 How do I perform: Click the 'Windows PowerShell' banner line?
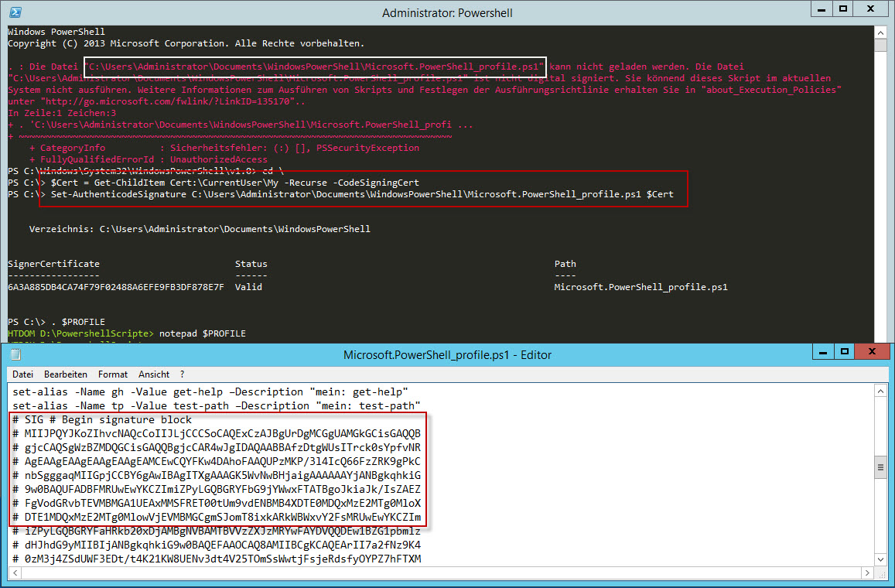click(x=56, y=32)
